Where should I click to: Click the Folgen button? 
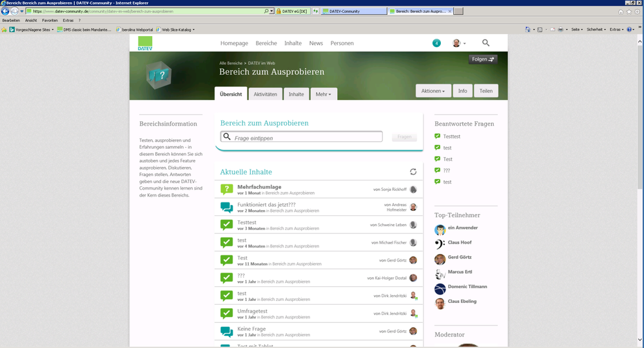click(483, 59)
